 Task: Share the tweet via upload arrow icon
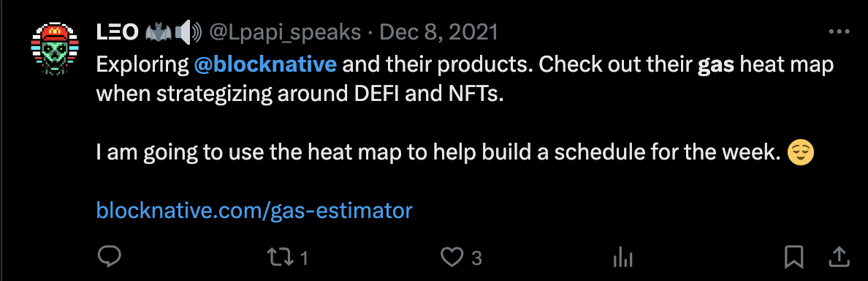coord(838,256)
